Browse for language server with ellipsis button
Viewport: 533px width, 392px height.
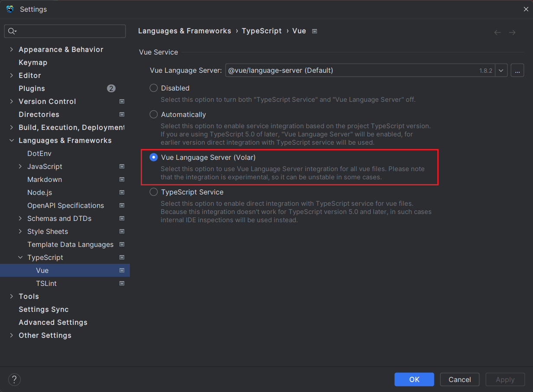[517, 70]
